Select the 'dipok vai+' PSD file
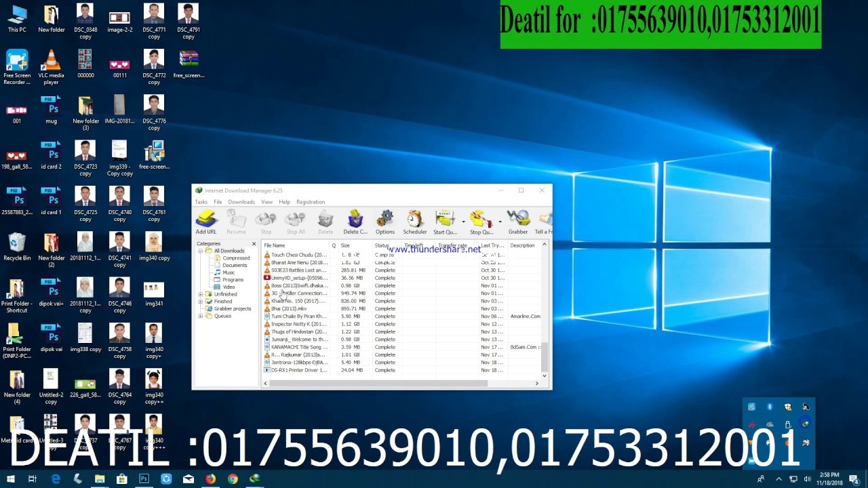Viewport: 868px width, 488px height. click(x=51, y=292)
